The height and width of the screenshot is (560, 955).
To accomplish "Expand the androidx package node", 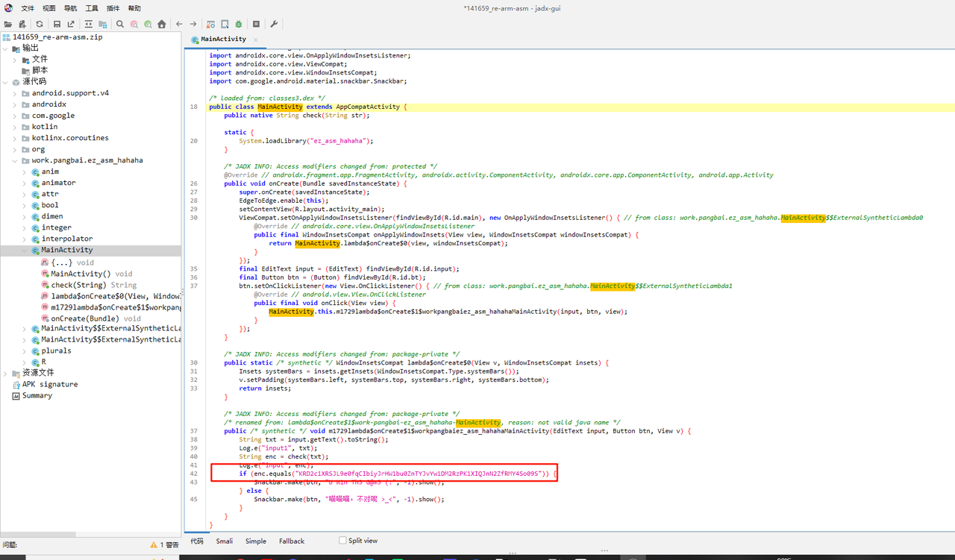I will click(x=15, y=104).
